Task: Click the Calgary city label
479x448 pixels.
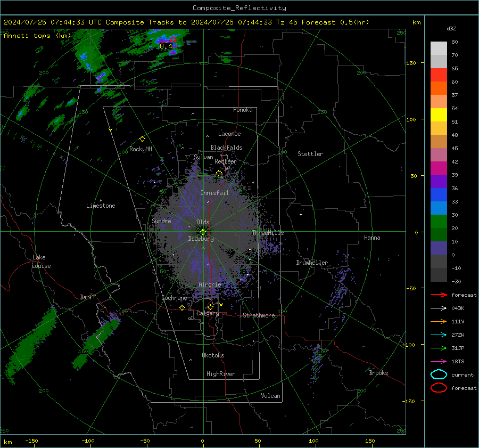Action: point(208,313)
